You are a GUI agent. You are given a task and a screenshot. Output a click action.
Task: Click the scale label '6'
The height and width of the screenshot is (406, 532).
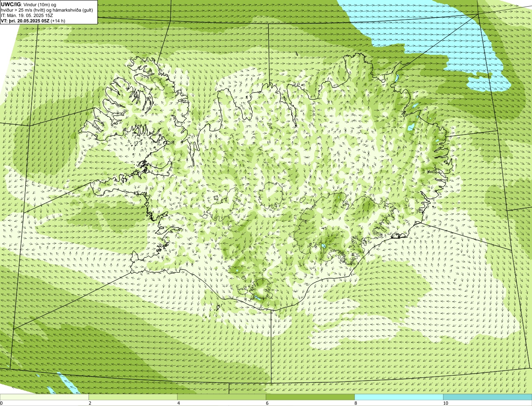coord(267,403)
